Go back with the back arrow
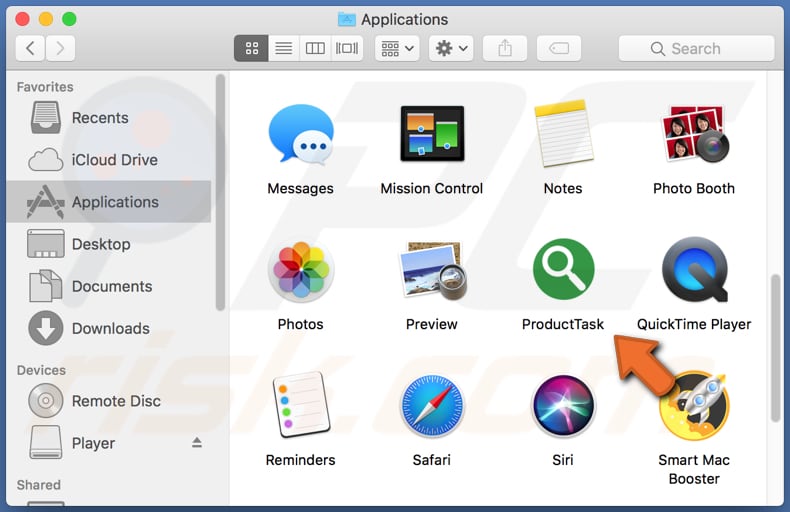Image resolution: width=790 pixels, height=512 pixels. tap(31, 48)
